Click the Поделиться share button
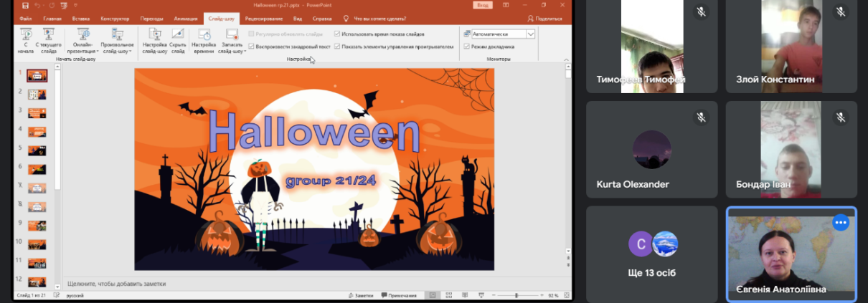 tap(545, 18)
